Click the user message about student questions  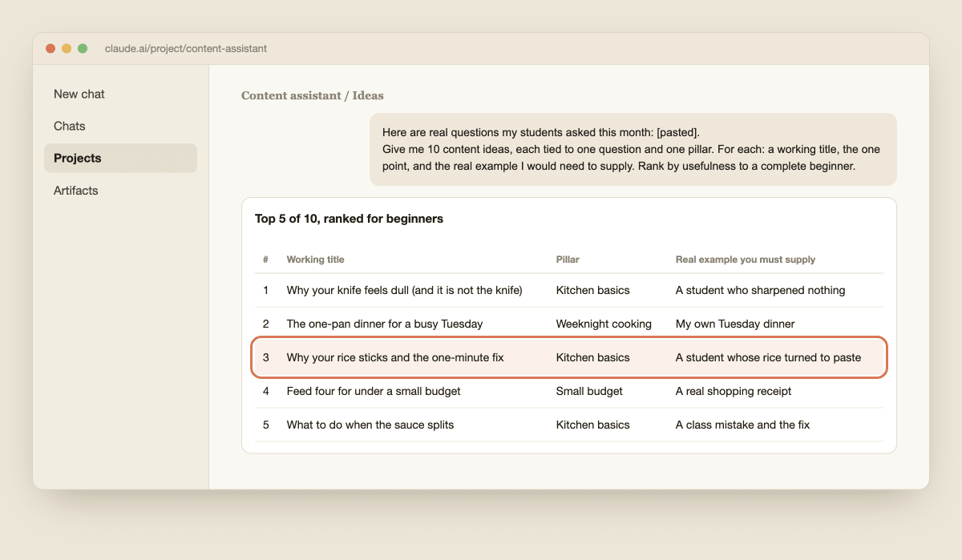tap(633, 149)
